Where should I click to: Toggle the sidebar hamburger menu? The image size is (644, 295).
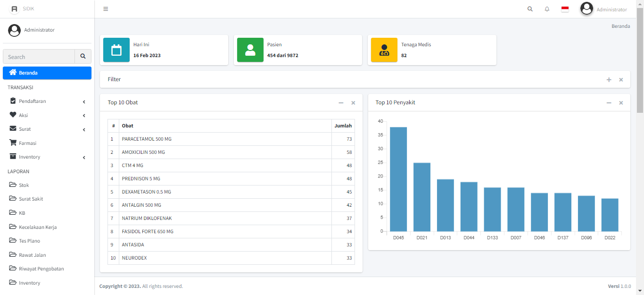pyautogui.click(x=106, y=9)
